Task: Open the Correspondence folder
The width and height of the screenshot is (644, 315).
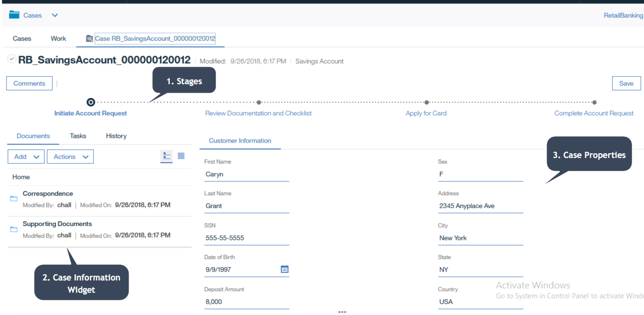Action: coord(48,193)
